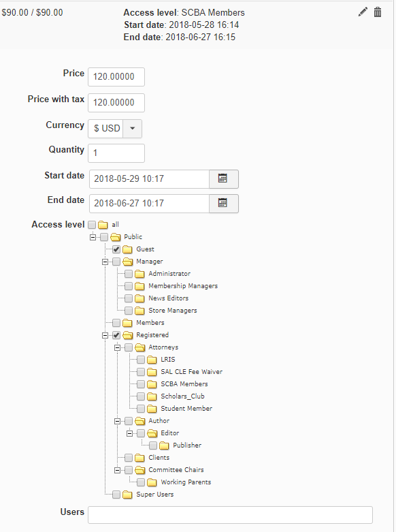The height and width of the screenshot is (532, 396).
Task: Check the Administrator checkbox
Action: click(129, 274)
